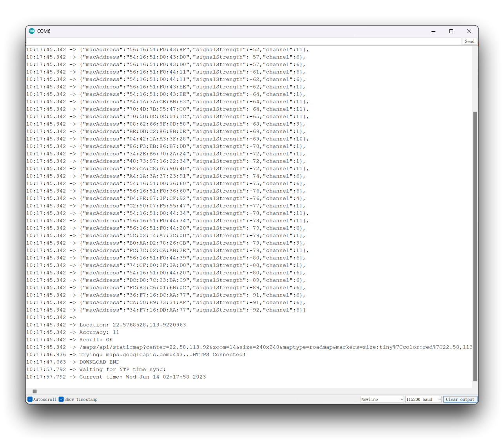Click the vertical scrollbar thumb
Viewport: 504px width, 442px height.
(475, 246)
